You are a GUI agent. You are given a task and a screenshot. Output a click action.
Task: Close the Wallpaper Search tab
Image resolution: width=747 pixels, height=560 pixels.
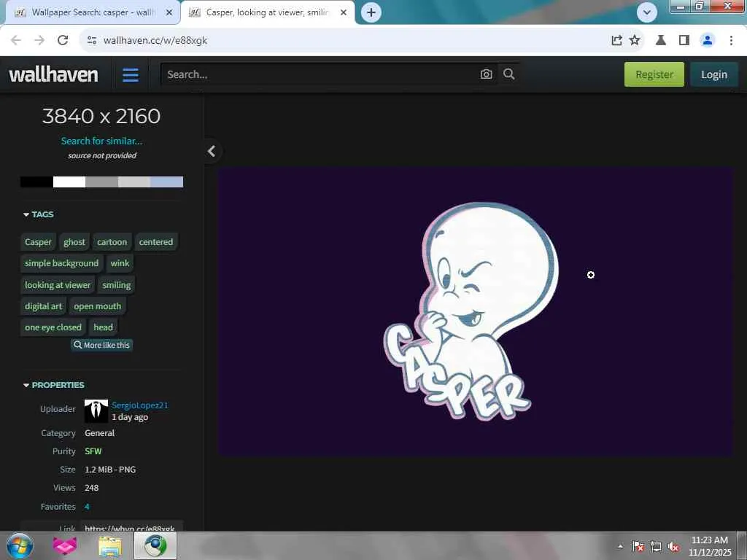169,13
